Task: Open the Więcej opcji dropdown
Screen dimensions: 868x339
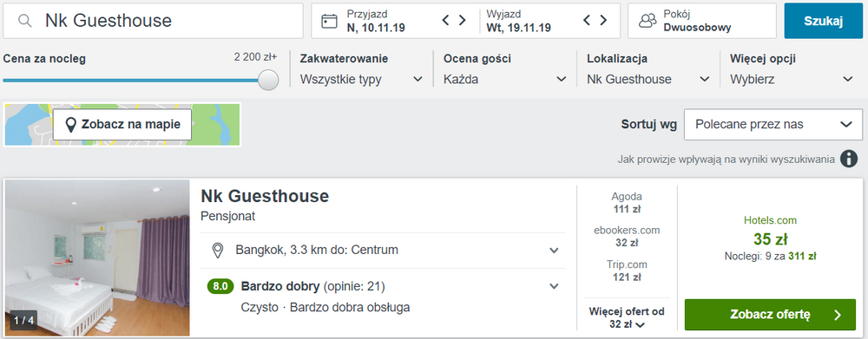Action: 792,69
